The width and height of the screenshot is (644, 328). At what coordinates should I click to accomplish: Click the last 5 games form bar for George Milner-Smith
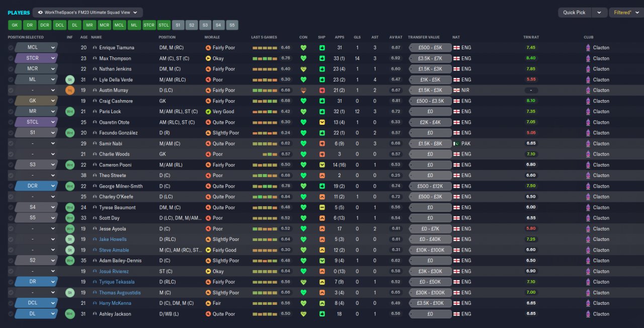click(265, 186)
